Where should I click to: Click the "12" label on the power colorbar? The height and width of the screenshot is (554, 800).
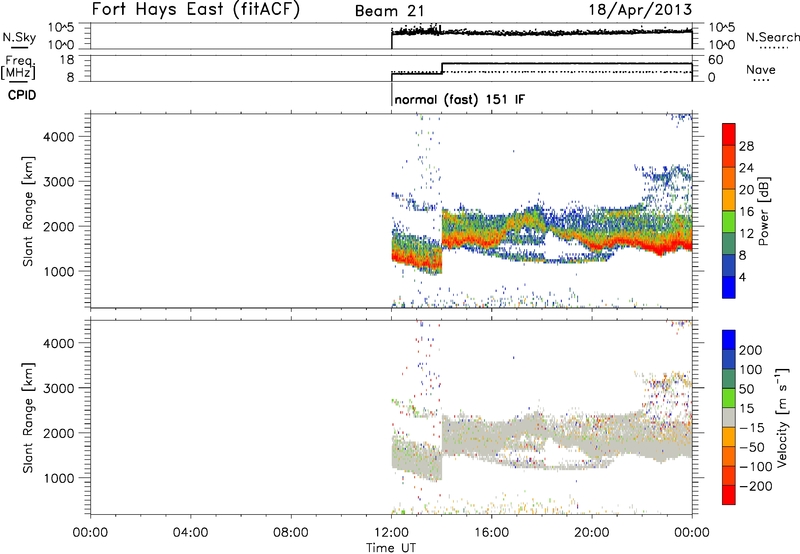point(746,234)
